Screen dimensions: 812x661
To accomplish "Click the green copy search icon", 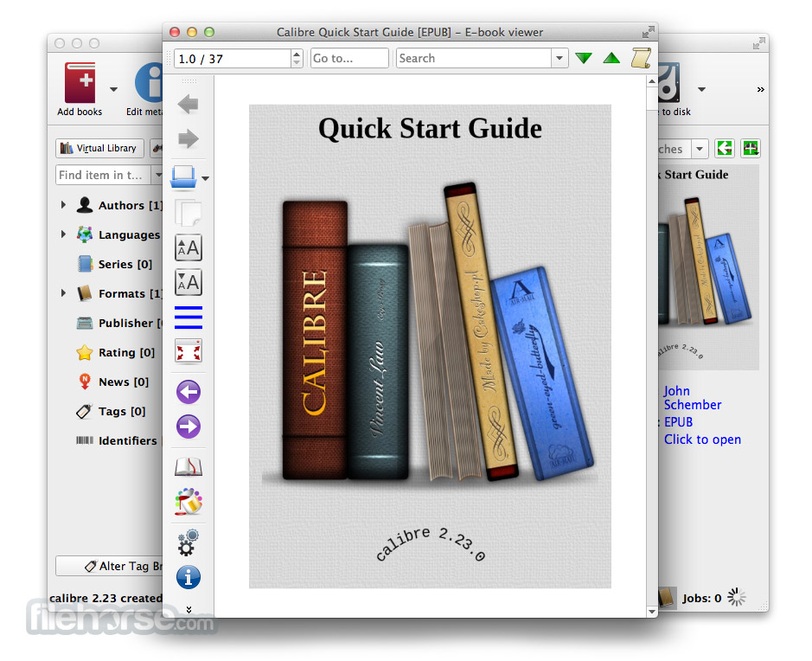I will pyautogui.click(x=725, y=149).
